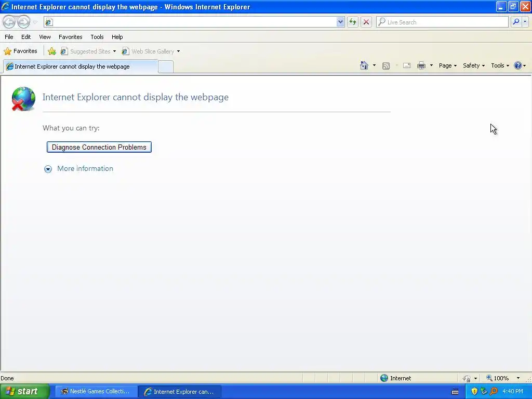Click the error heading text

tap(136, 97)
